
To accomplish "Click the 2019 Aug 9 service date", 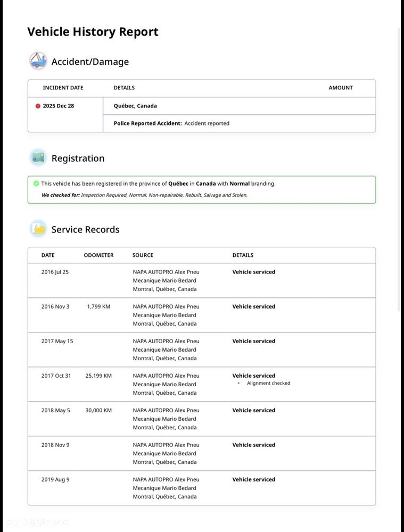I will (x=55, y=479).
